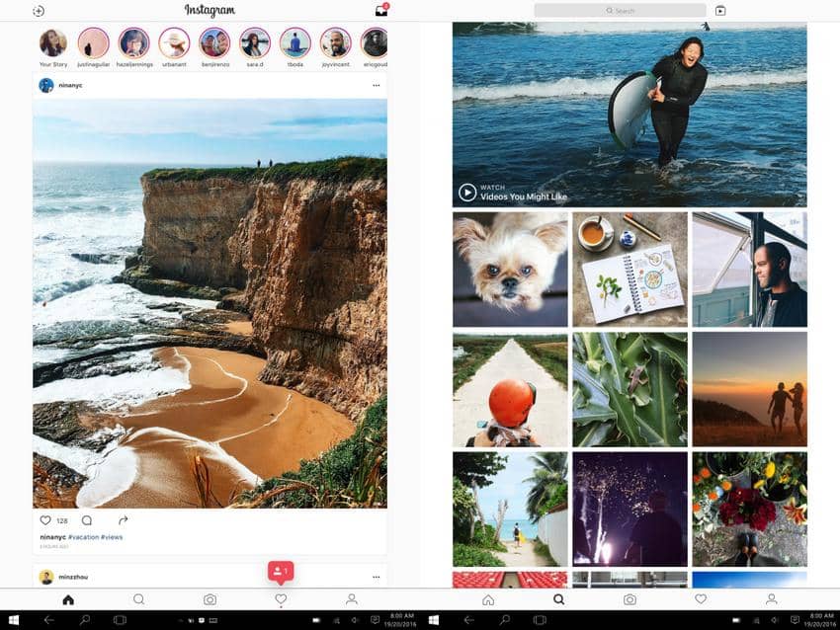
Task: Open the direct messages inbox icon
Action: point(381,11)
